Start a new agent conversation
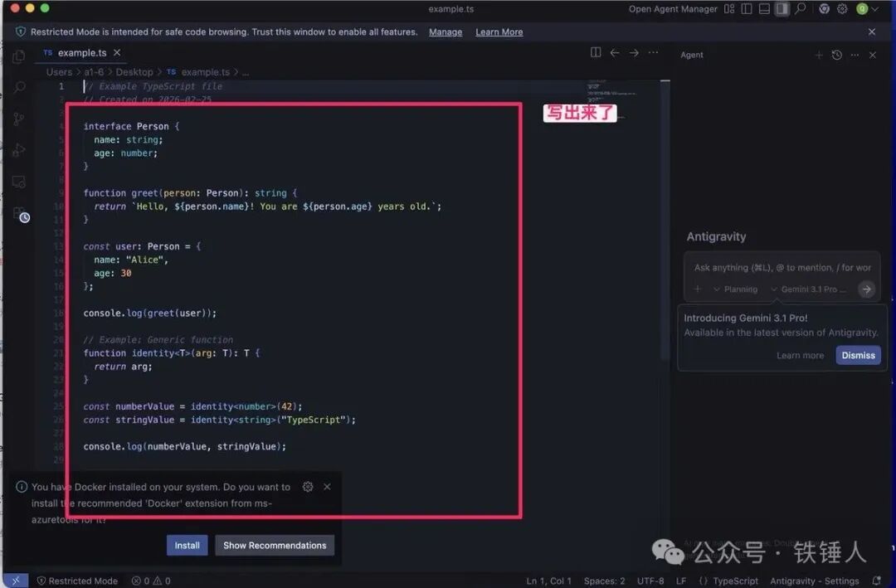Viewport: 896px width, 588px height. tap(819, 55)
